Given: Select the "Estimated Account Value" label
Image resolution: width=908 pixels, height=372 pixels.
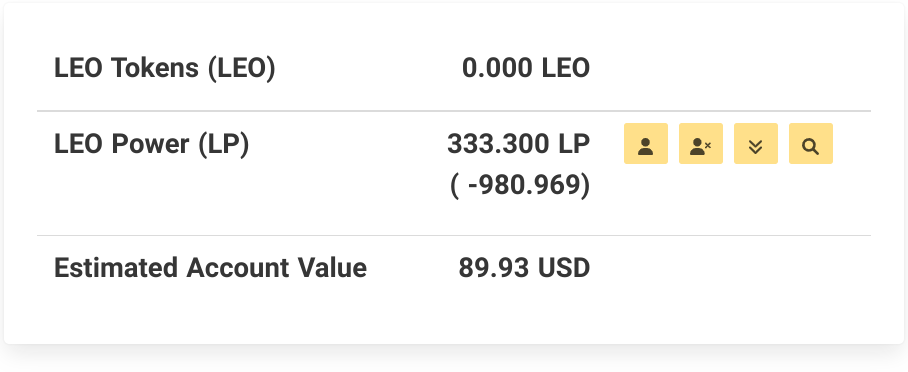Looking at the screenshot, I should pyautogui.click(x=210, y=268).
